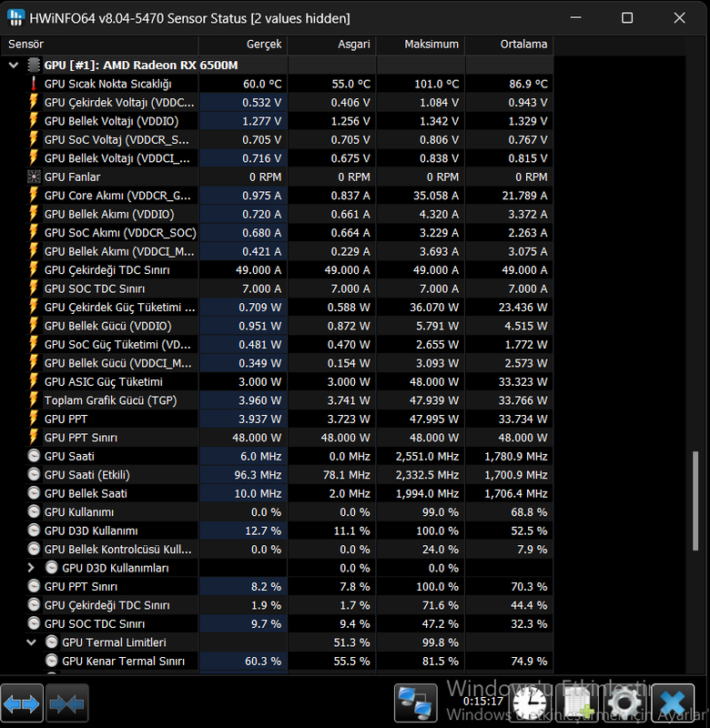Expand the GPU D3D Kullanımları subgroup

31,567
